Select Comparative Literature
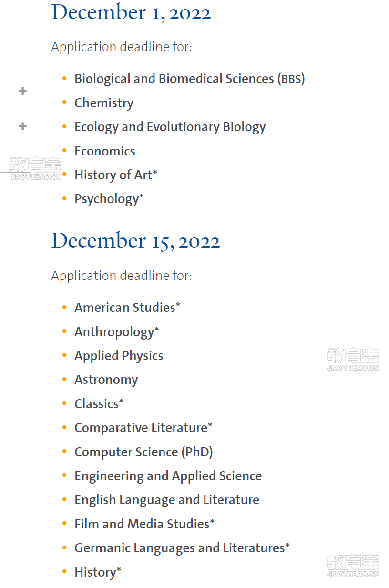 [x=143, y=428]
